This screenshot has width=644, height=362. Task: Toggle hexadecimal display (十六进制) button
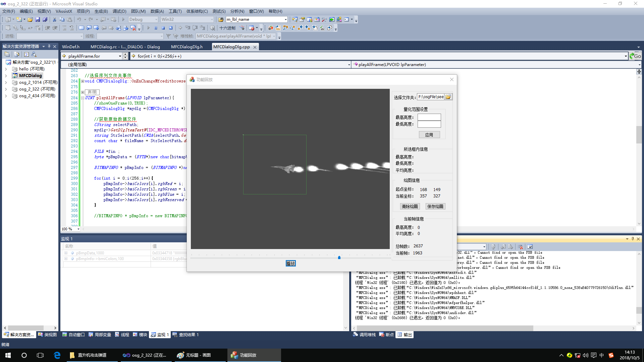point(227,28)
